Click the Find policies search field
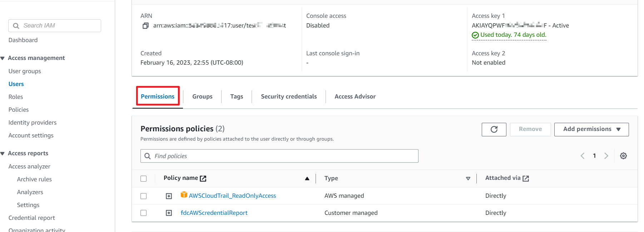Viewport: 644px width, 232px height. pyautogui.click(x=282, y=156)
